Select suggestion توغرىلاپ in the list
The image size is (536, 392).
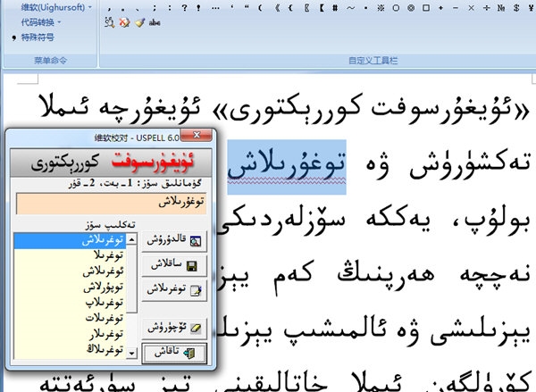click(70, 303)
